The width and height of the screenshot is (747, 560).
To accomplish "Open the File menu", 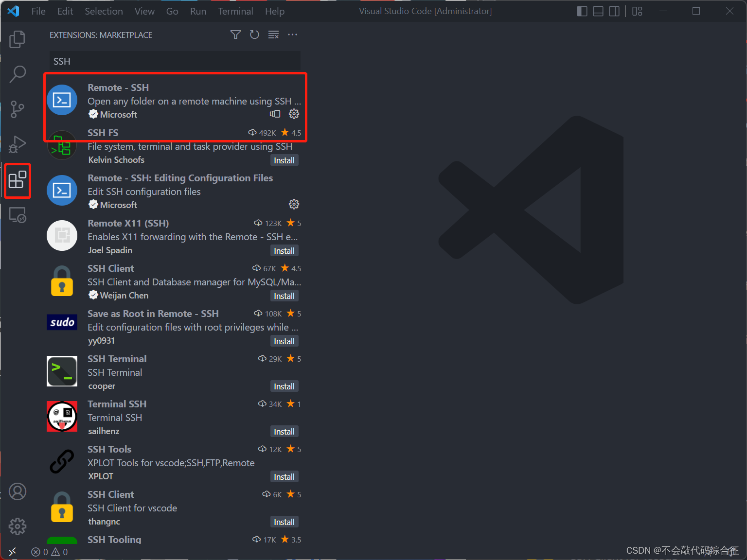I will [x=38, y=11].
